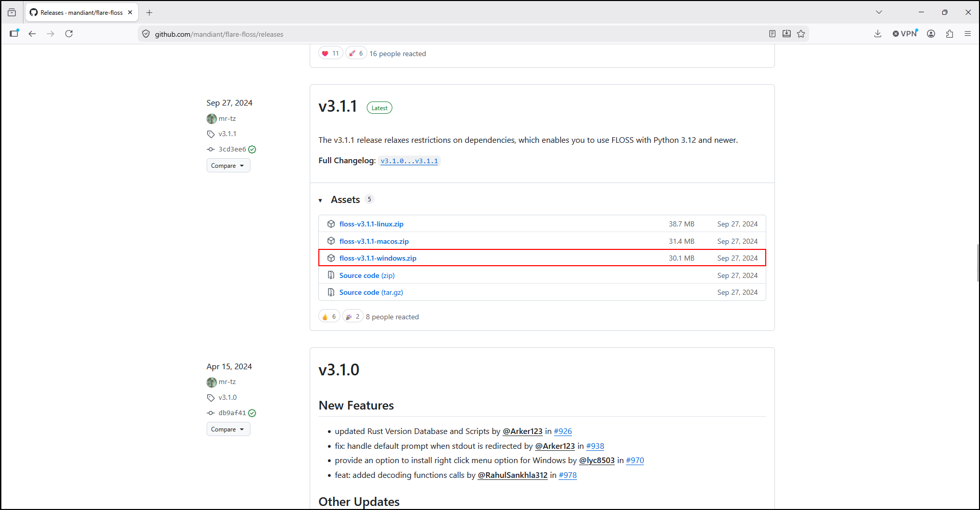Download Source code (zip)
Viewport: 980px width, 510px height.
point(367,275)
